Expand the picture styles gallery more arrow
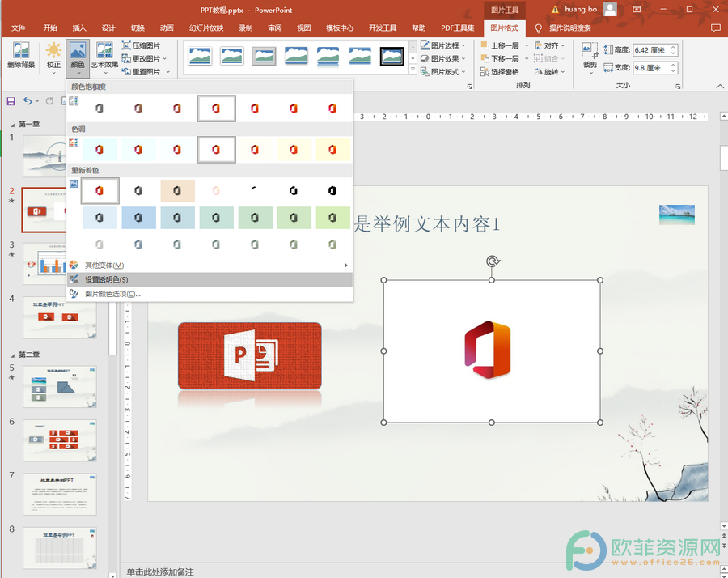This screenshot has width=728, height=578. [x=413, y=70]
